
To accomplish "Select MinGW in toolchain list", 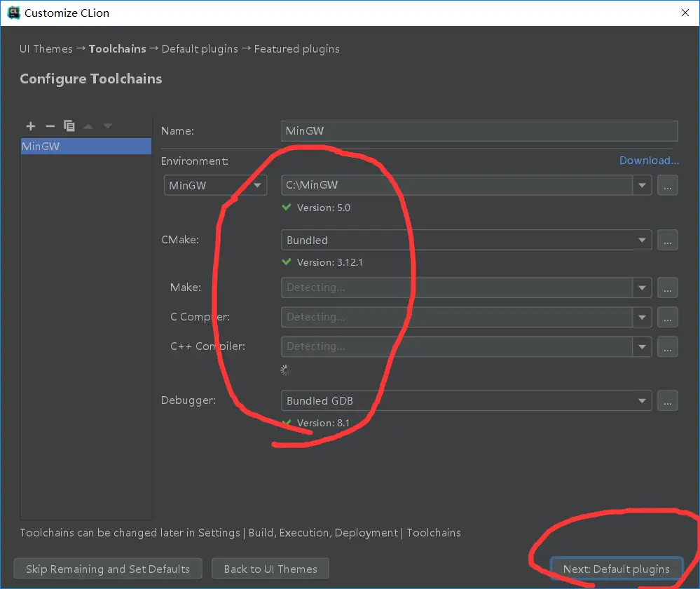I will [x=85, y=146].
